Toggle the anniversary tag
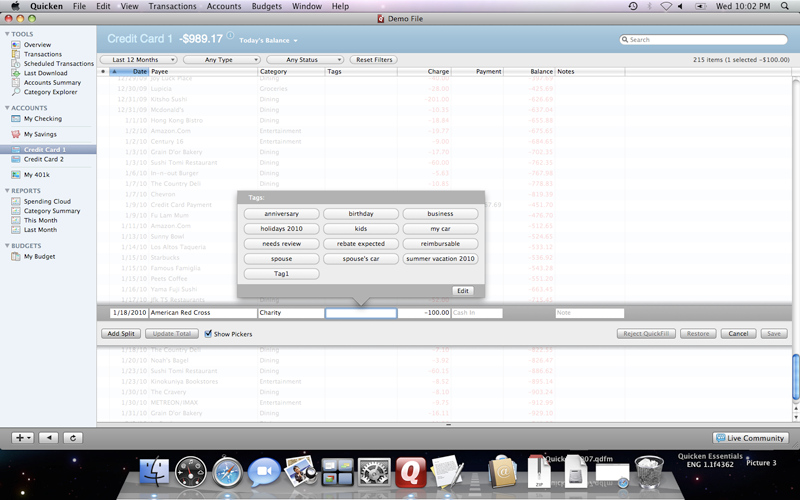Image resolution: width=800 pixels, height=500 pixels. tap(282, 214)
